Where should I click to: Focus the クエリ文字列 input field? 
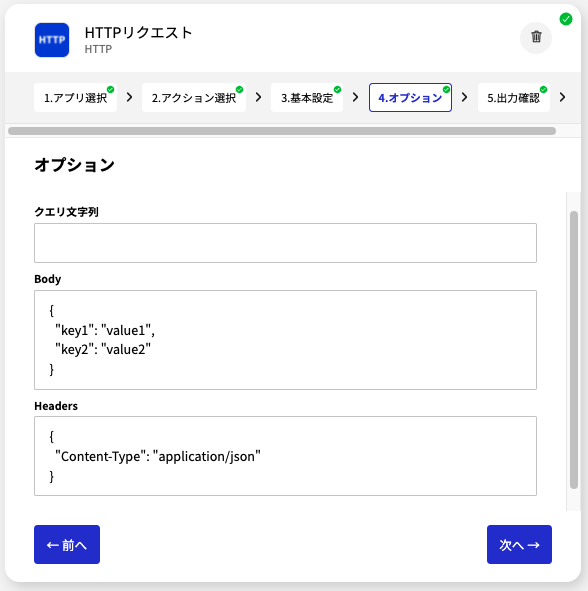tap(285, 243)
